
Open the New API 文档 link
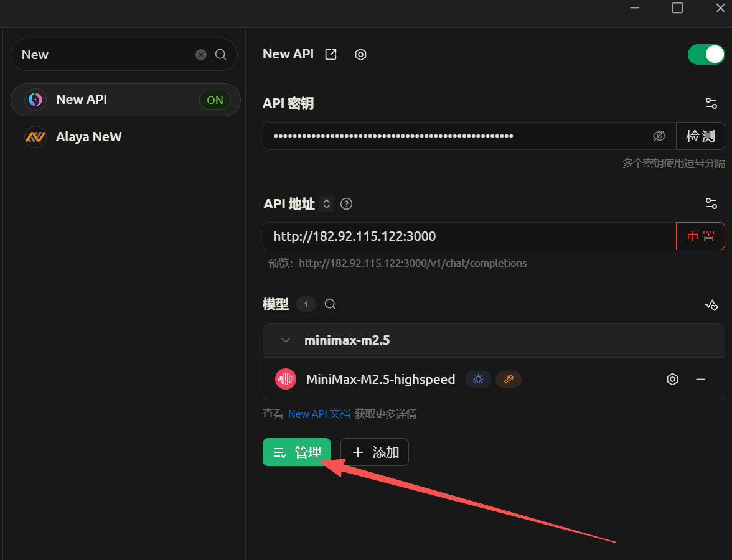point(319,414)
